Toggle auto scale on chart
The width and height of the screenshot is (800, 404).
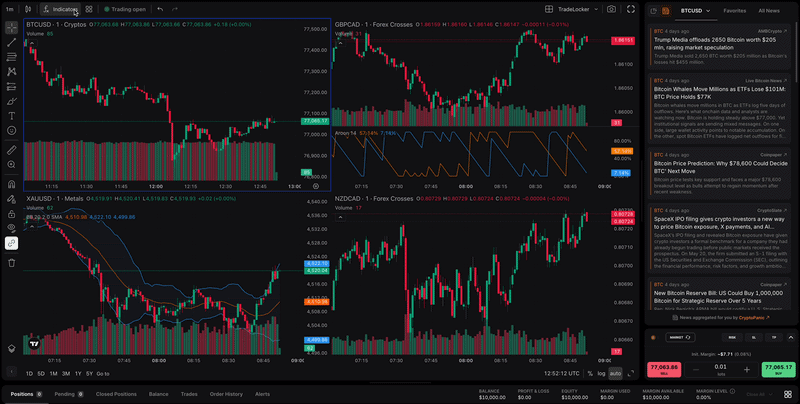click(x=615, y=373)
